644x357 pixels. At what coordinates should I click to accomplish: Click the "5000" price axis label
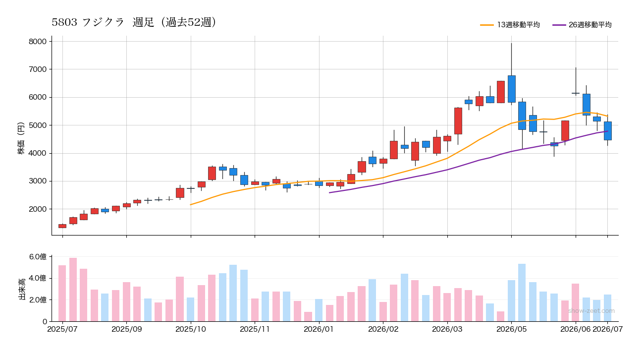pos(38,125)
